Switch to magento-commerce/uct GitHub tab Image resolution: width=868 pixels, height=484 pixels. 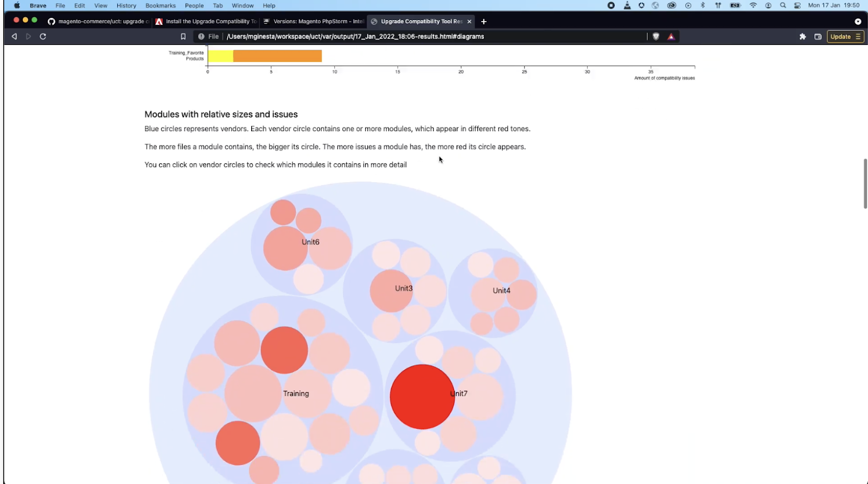pyautogui.click(x=98, y=21)
